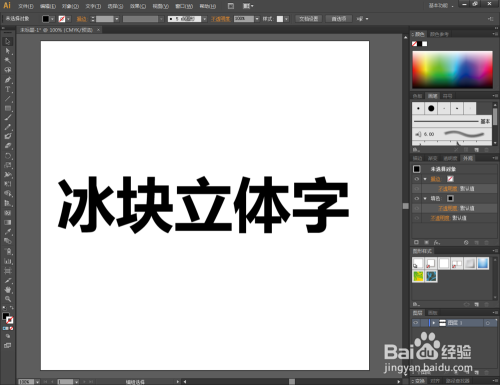
Task: Click the orange 不透明度 link in control bar
Action: [220, 19]
